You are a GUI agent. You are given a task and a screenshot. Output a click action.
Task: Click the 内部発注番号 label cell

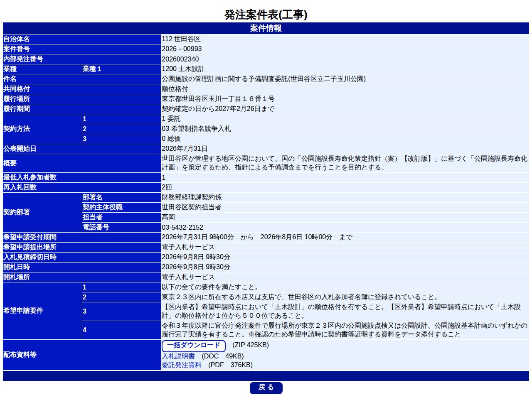pyautogui.click(x=82, y=59)
